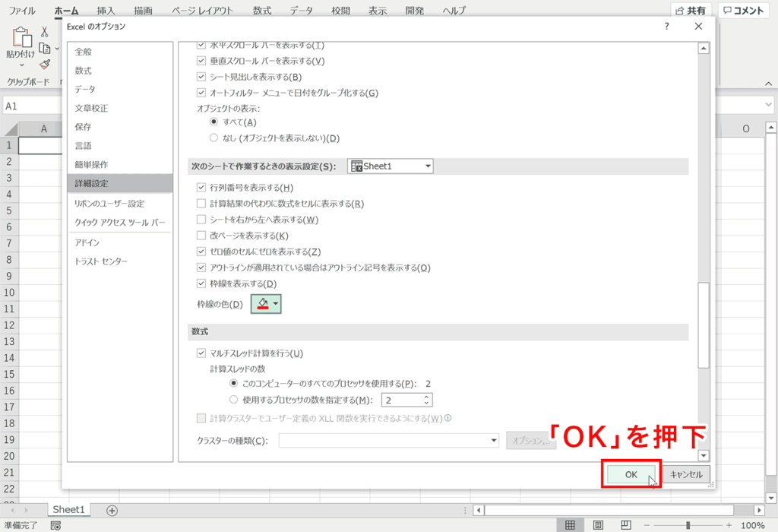The image size is (778, 532).
Task: Toggle 垂直スクロール バーを表示する checkbox
Action: tap(201, 61)
